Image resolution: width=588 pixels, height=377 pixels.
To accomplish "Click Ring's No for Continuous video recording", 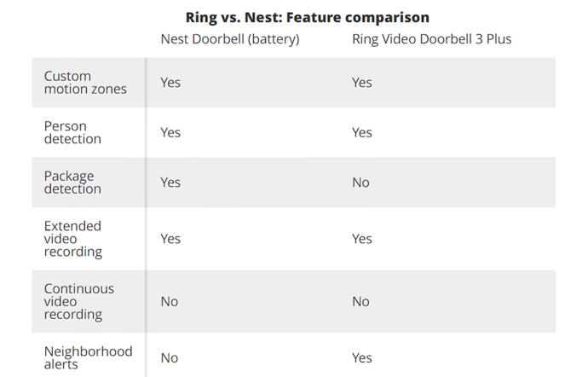I will (360, 302).
